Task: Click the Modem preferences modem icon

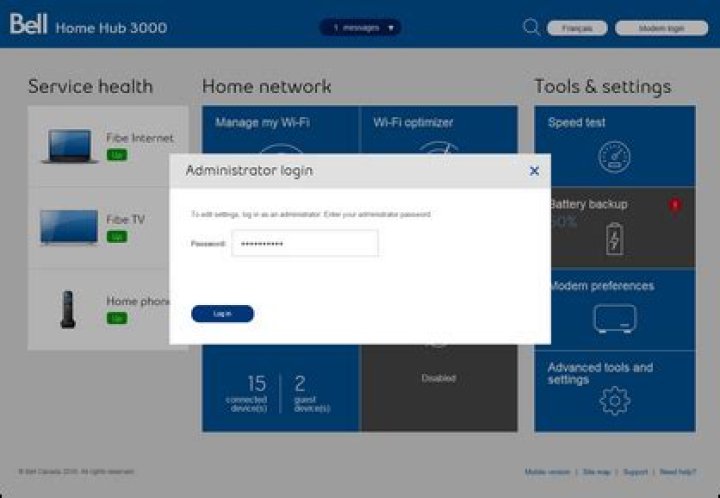Action: pos(615,319)
